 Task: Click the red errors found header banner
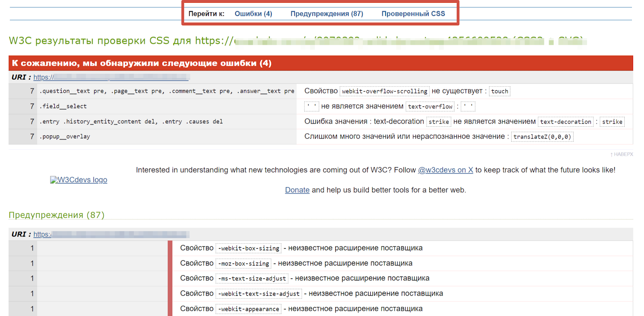pos(321,63)
